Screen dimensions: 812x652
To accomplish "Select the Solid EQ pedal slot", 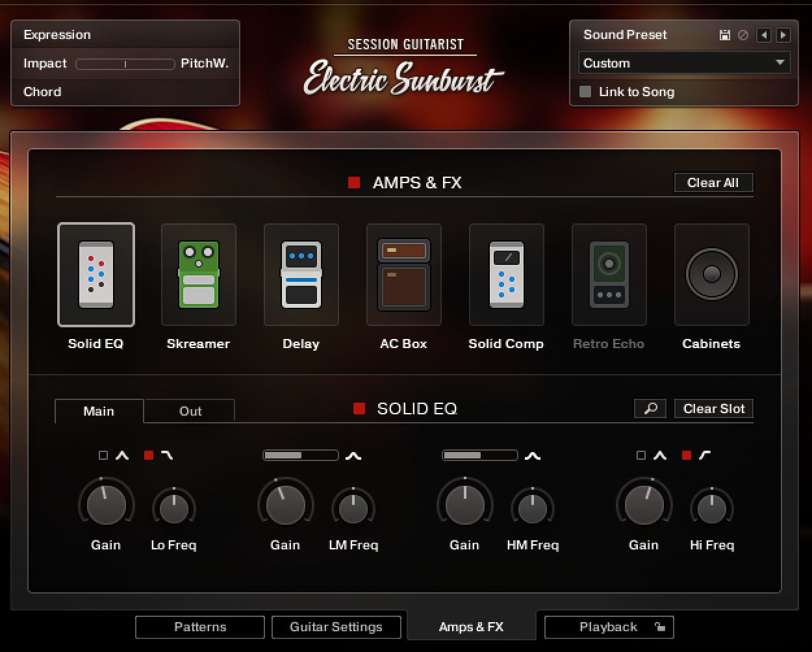I will pos(96,275).
